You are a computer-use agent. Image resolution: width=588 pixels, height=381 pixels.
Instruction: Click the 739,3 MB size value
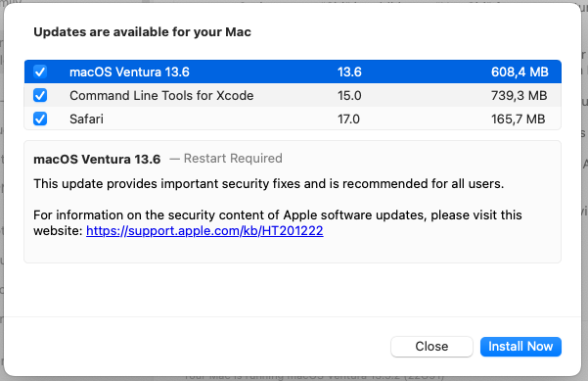(519, 95)
